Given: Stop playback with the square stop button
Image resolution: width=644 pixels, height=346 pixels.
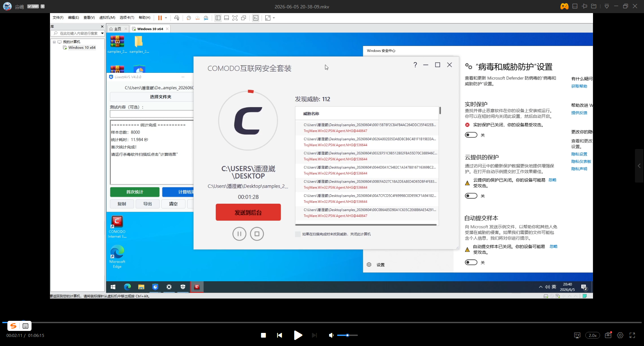Looking at the screenshot, I should click(x=263, y=335).
